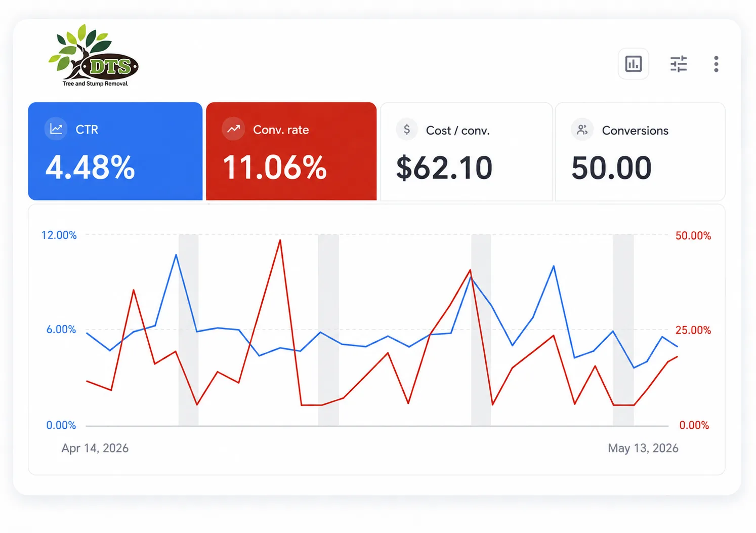
Task: Click the 50.00% right axis label
Action: 693,236
